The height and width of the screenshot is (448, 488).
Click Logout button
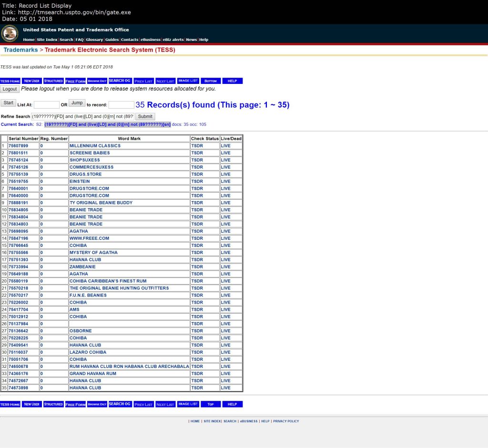coord(10,89)
